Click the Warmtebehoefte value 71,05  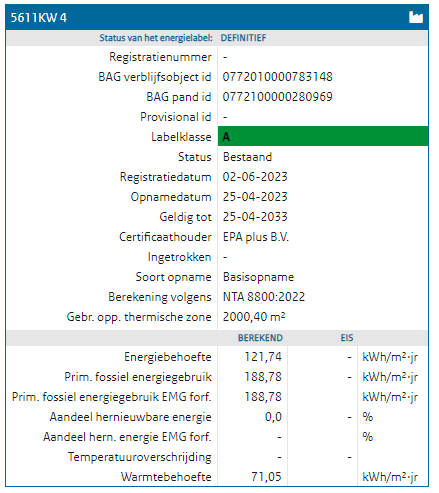pos(266,477)
